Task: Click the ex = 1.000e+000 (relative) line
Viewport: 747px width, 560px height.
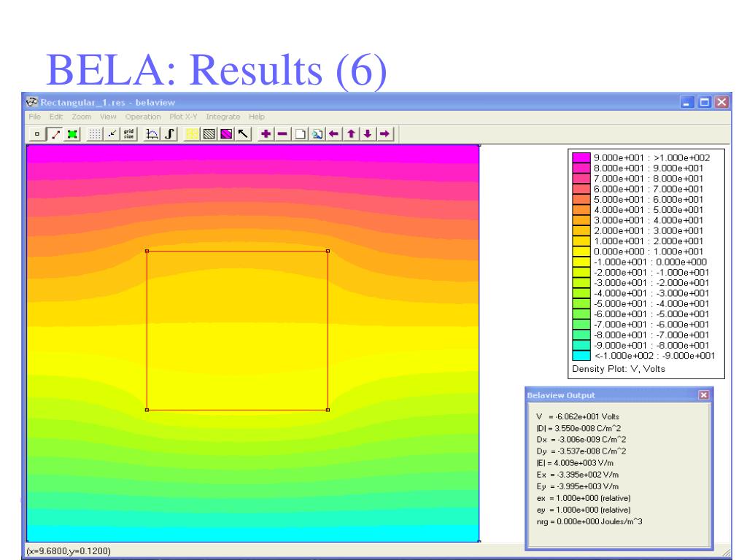Action: click(x=584, y=498)
